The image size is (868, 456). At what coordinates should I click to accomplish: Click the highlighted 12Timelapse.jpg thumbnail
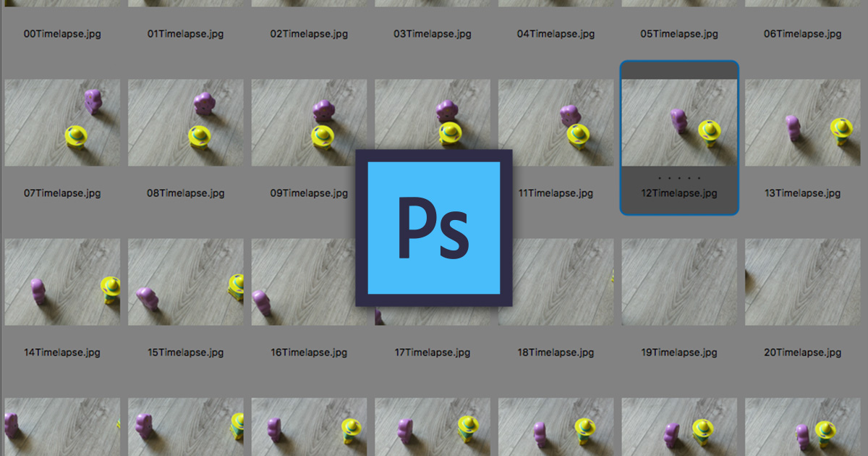679,122
